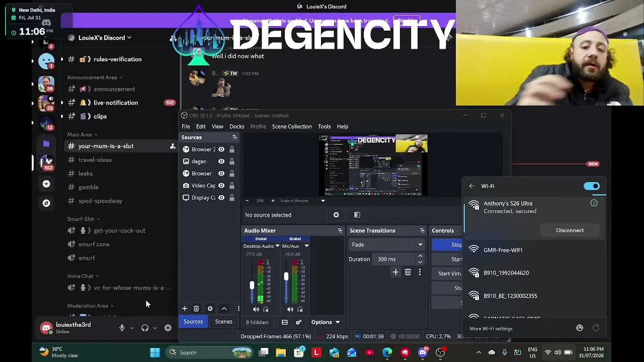Open the OBS Tools menu
This screenshot has width=644, height=362.
pyautogui.click(x=324, y=127)
